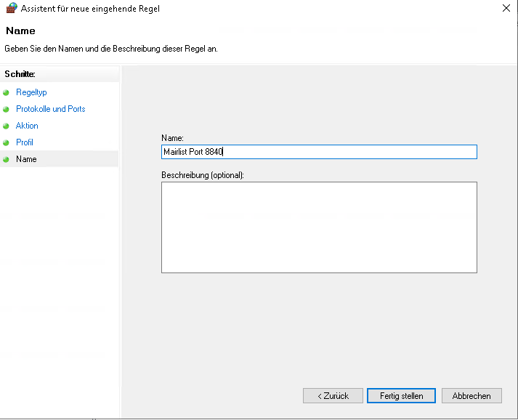Click the Schritte: sidebar header
The image size is (518, 420).
point(20,74)
